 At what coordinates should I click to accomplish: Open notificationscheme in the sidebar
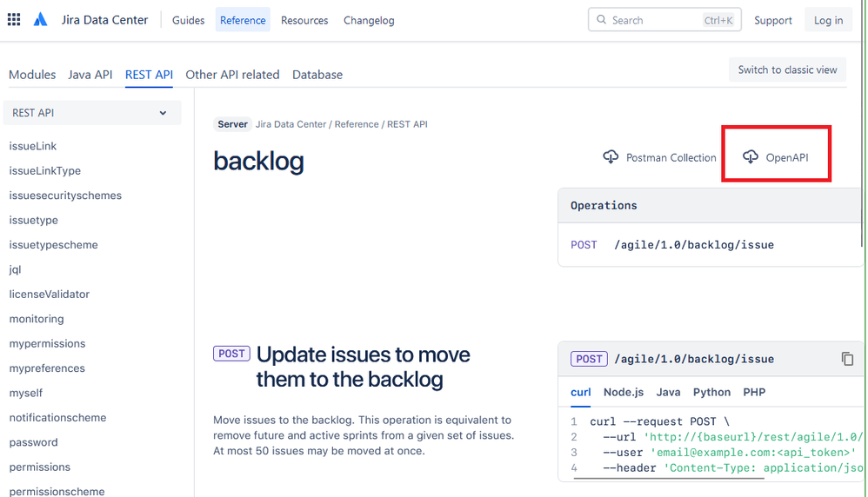[x=57, y=418]
